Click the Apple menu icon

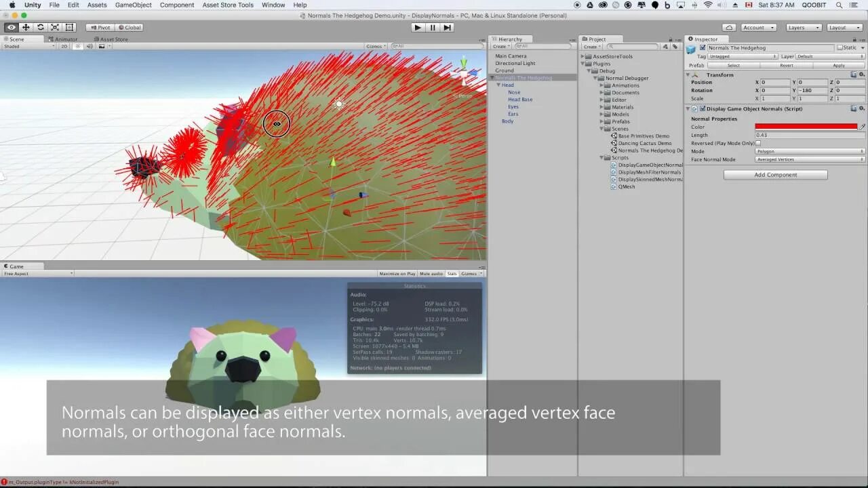[12, 5]
